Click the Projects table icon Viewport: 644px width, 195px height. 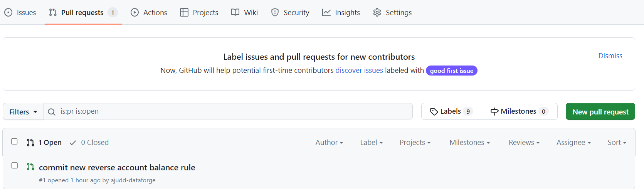184,12
